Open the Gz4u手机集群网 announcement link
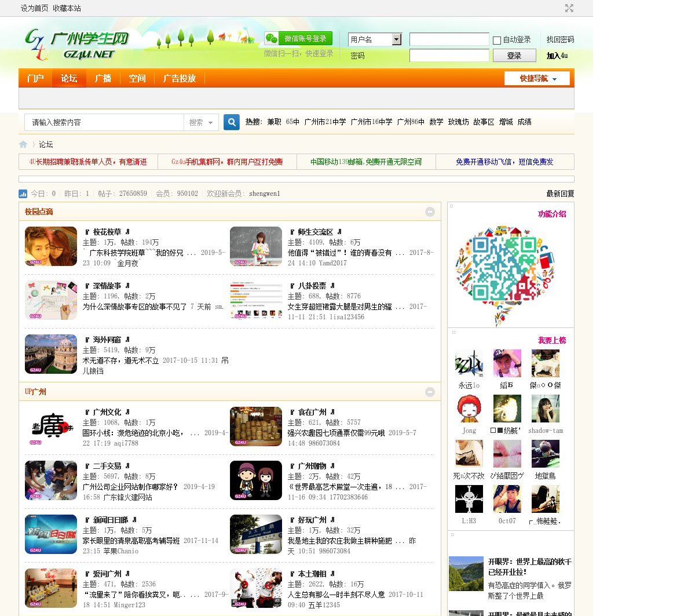 (227, 162)
